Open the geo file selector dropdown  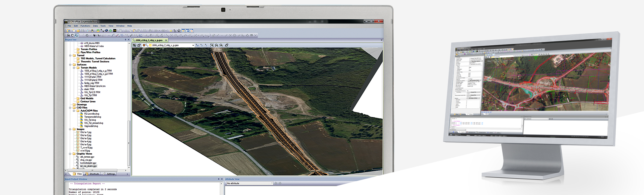[193, 45]
